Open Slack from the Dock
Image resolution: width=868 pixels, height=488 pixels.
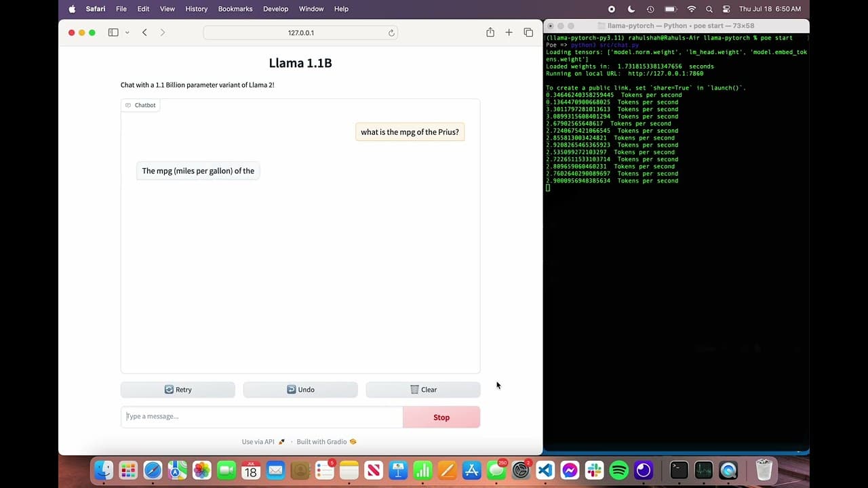click(594, 470)
